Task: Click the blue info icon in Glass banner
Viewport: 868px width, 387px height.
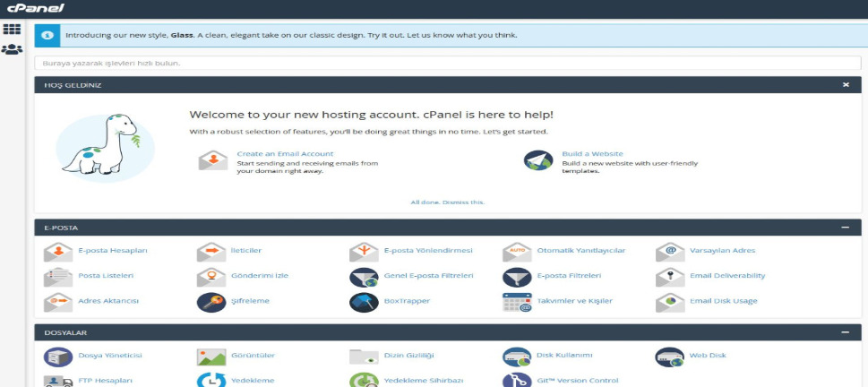Action: coord(47,36)
